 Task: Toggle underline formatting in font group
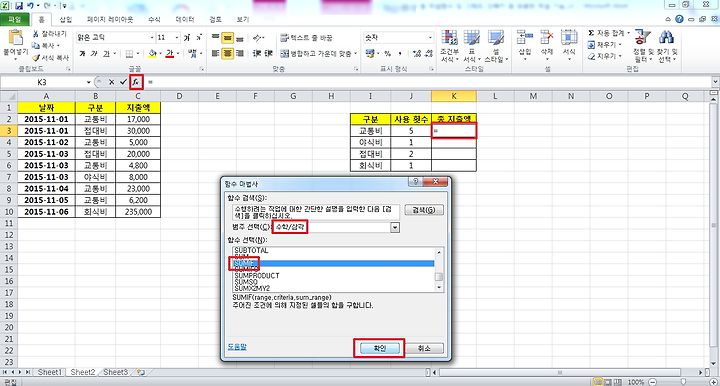106,54
